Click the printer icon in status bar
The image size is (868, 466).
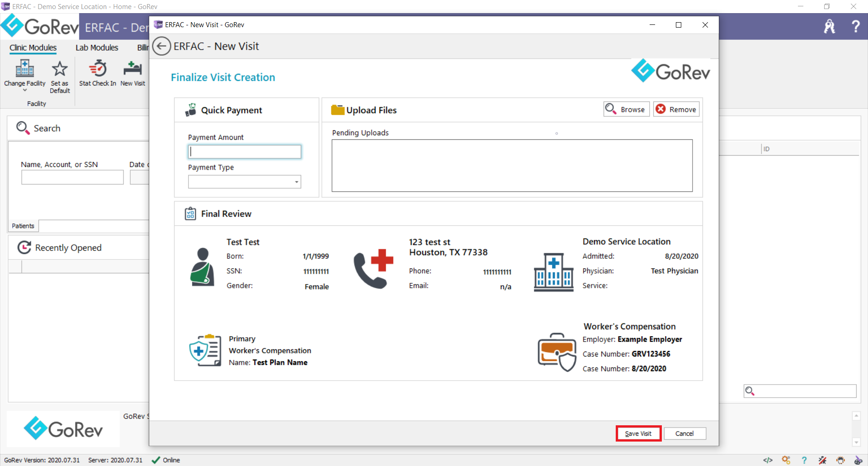click(x=840, y=460)
